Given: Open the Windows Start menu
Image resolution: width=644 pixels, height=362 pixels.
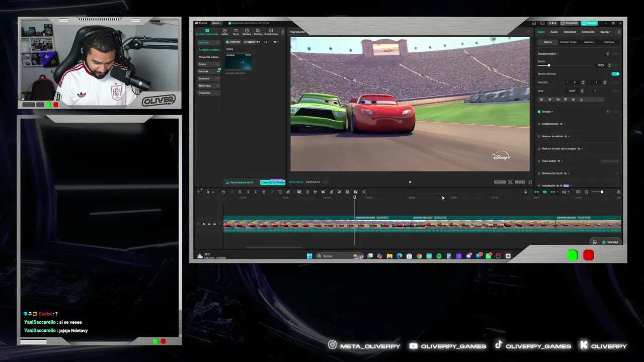Looking at the screenshot, I should click(309, 256).
